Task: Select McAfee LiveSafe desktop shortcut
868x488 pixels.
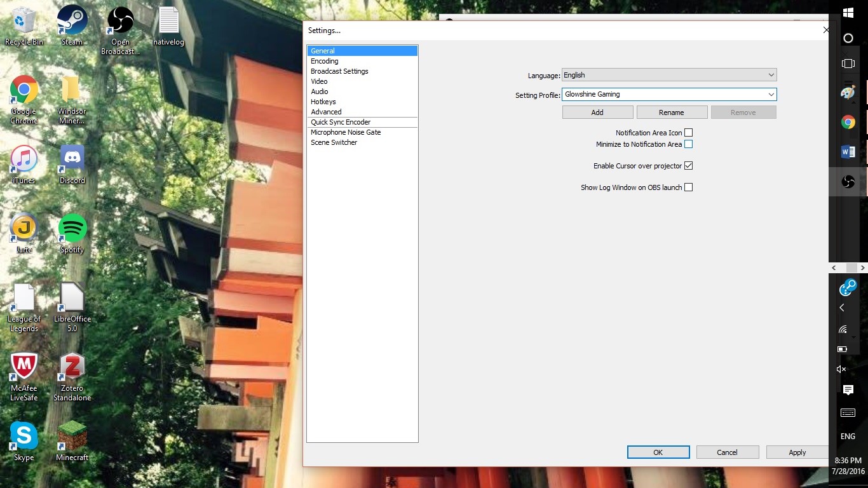Action: [x=24, y=377]
